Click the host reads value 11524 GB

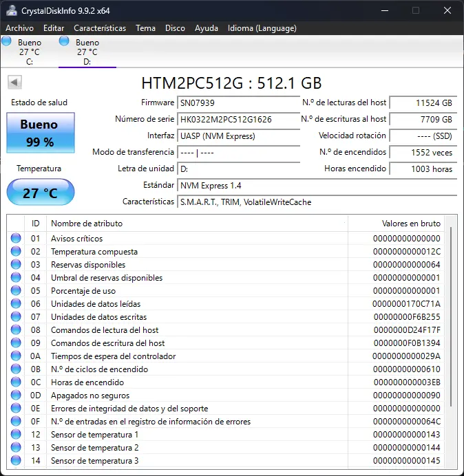(423, 102)
